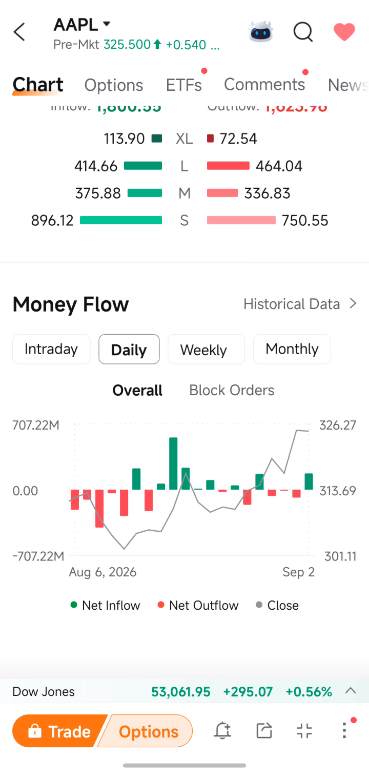
Task: Select the Weekly money flow period
Action: (x=206, y=349)
